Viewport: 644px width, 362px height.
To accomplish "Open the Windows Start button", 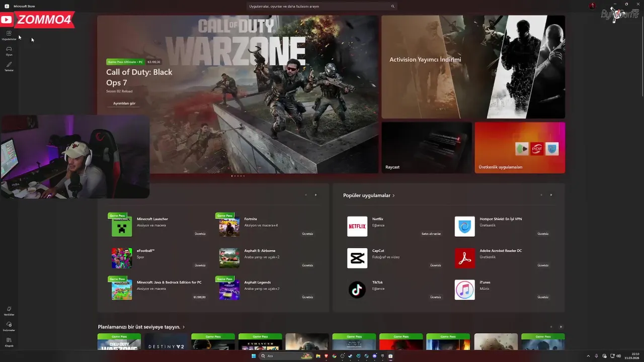I will pyautogui.click(x=254, y=356).
